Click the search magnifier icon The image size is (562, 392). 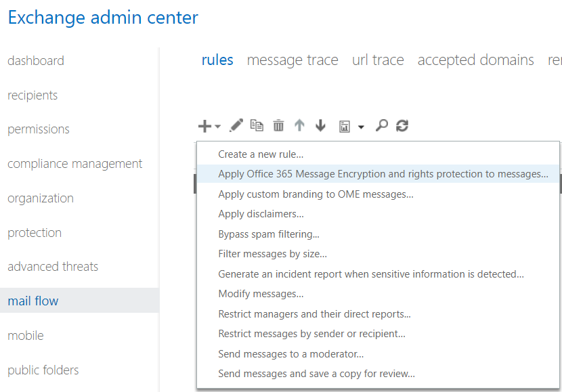coord(381,125)
